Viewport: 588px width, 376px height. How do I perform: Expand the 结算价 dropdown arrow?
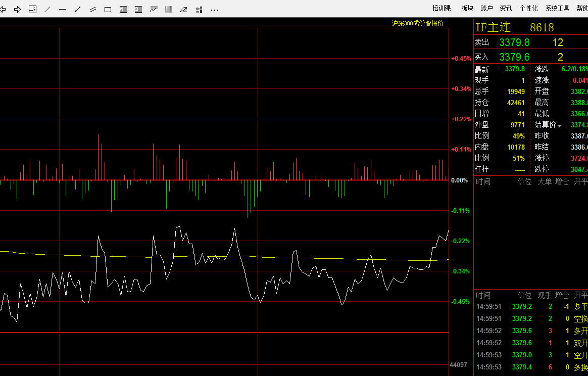(x=559, y=125)
